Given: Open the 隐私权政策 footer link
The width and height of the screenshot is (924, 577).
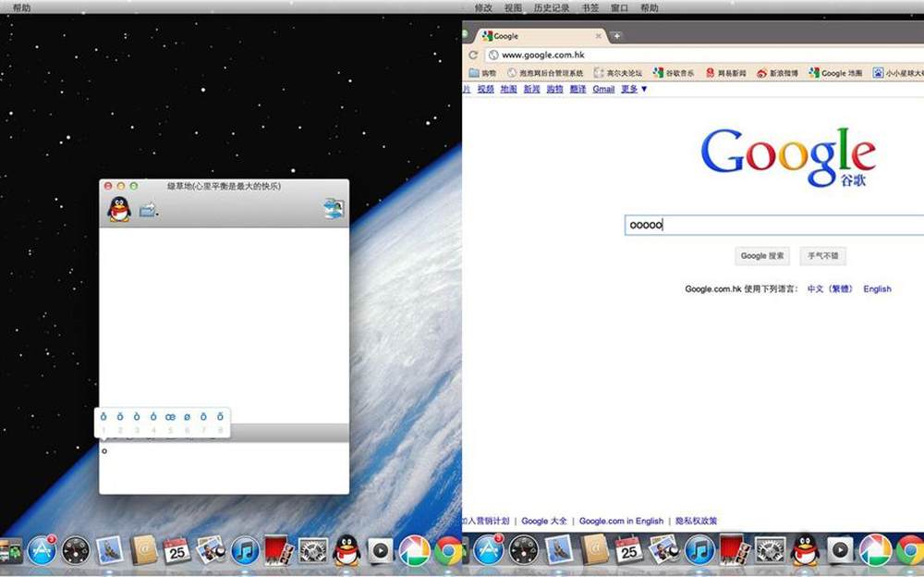Looking at the screenshot, I should 696,521.
